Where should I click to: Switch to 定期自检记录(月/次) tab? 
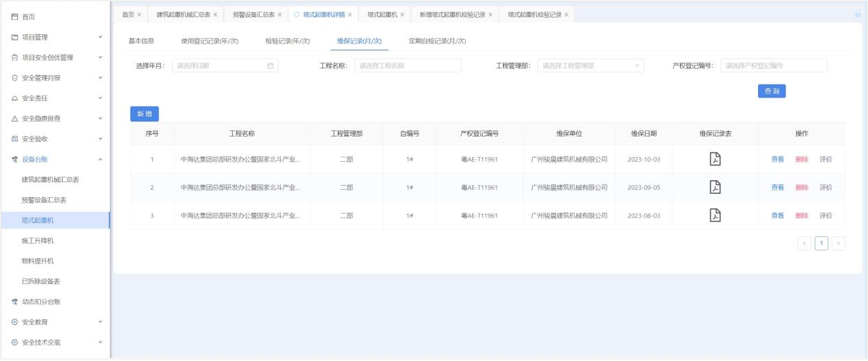point(437,41)
